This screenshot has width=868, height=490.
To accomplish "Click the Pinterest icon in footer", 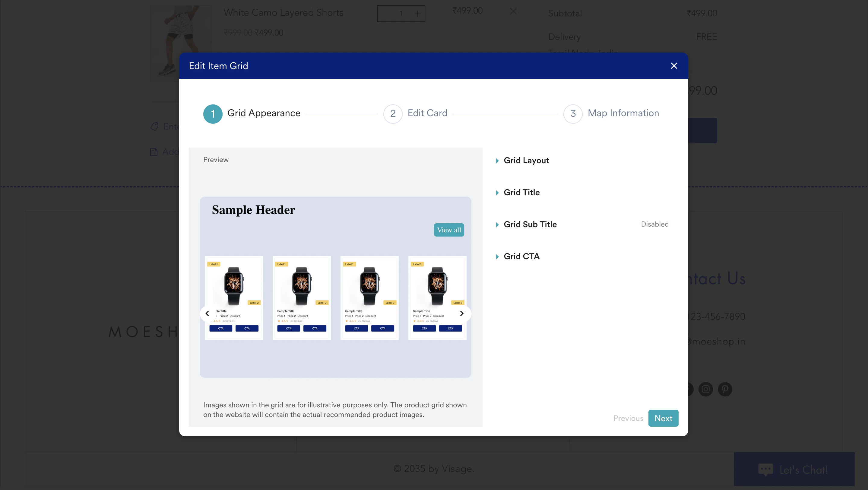I will pos(725,389).
